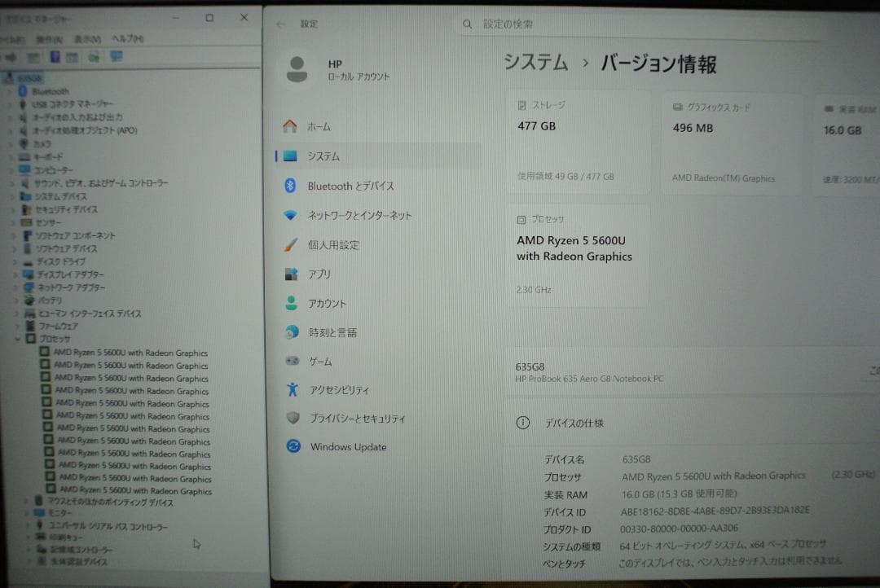This screenshot has height=588, width=880.
Task: Open アクセシビリティ via the accessibility icon
Action: point(293,389)
